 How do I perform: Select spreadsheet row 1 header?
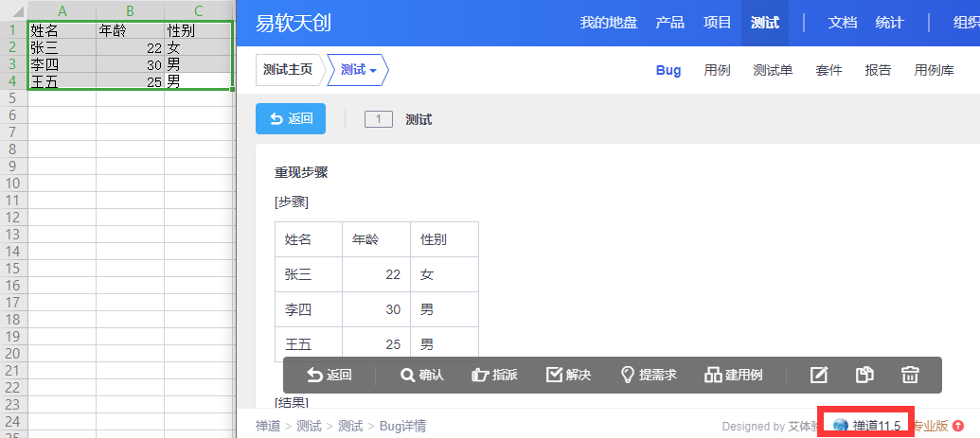click(13, 30)
